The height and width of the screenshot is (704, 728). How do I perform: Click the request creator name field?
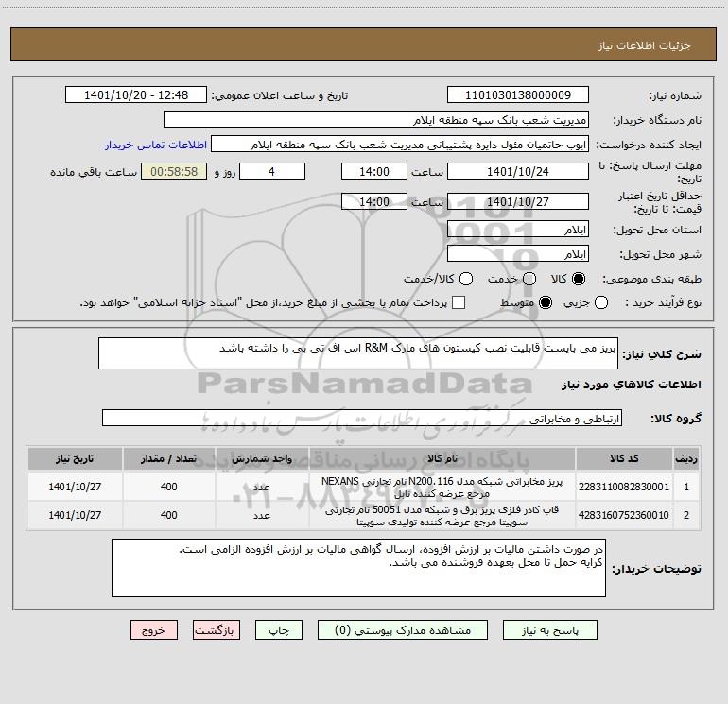pos(400,145)
